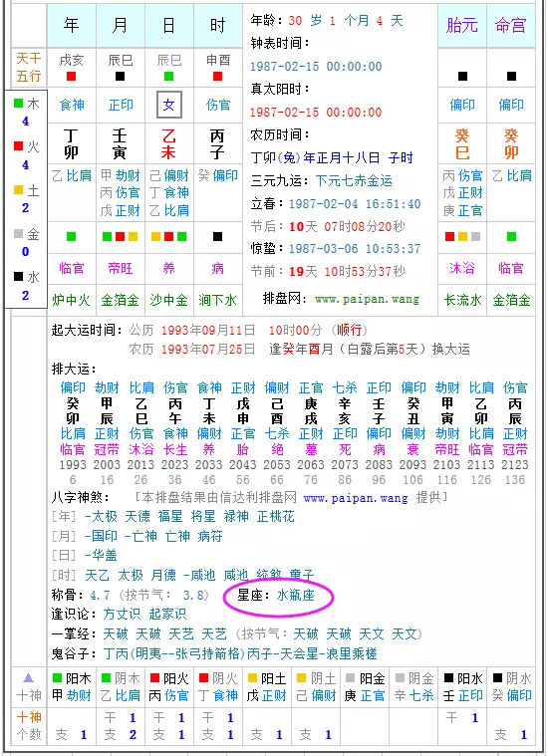Select the 壬寅 month pillar
Image resolution: width=548 pixels, height=756 pixels.
click(120, 144)
